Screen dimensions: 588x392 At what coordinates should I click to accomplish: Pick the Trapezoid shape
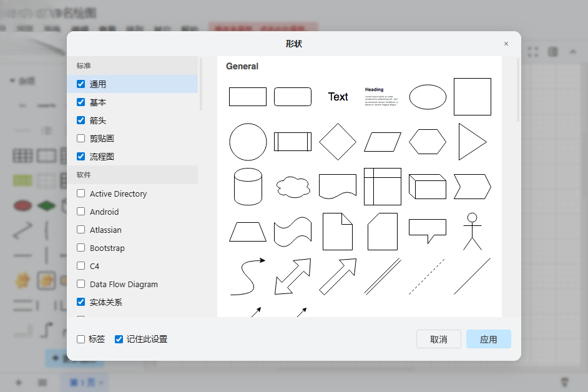(248, 232)
